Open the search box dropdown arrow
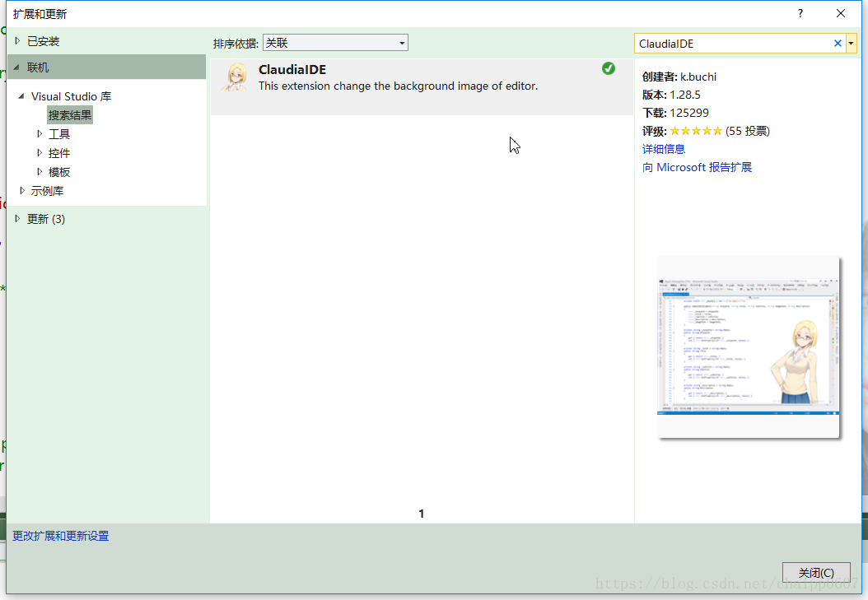Viewport: 868px width, 600px height. coord(852,44)
